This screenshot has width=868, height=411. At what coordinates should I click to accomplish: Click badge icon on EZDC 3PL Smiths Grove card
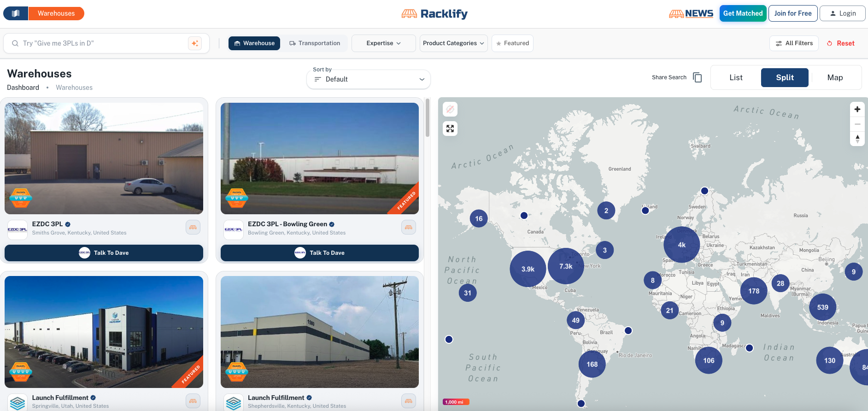pyautogui.click(x=193, y=227)
